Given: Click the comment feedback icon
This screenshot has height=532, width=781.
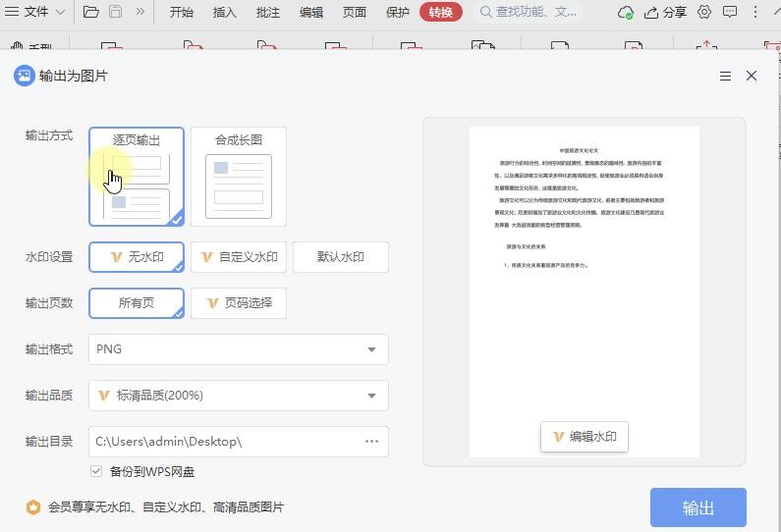Looking at the screenshot, I should (731, 13).
